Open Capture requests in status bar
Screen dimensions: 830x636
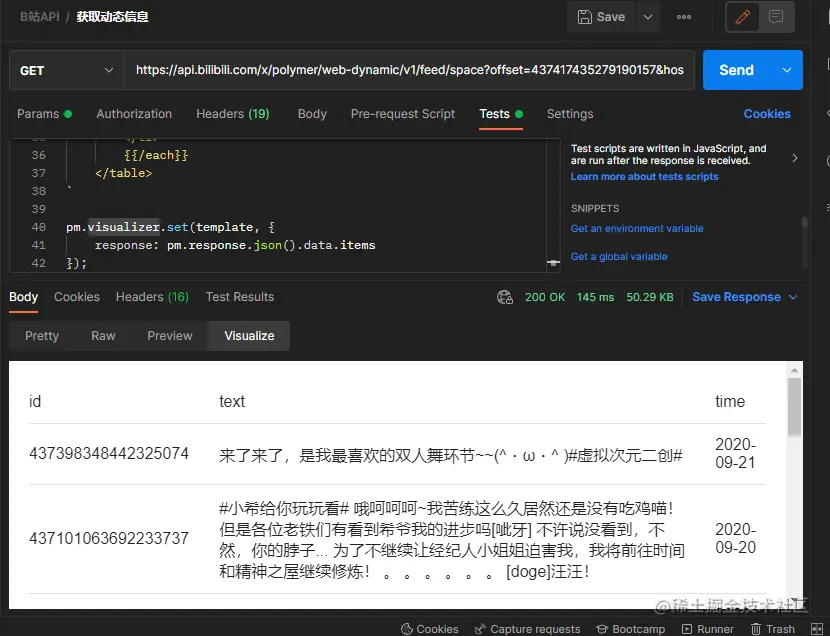(x=528, y=629)
